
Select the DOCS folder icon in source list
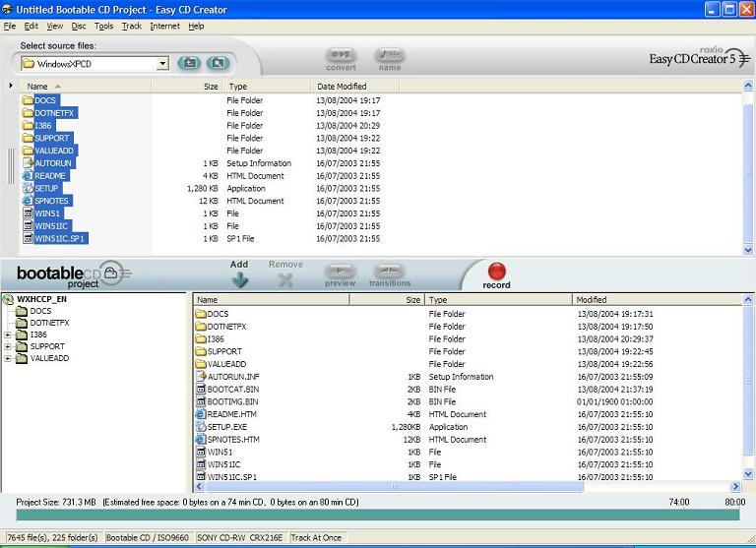(28, 100)
